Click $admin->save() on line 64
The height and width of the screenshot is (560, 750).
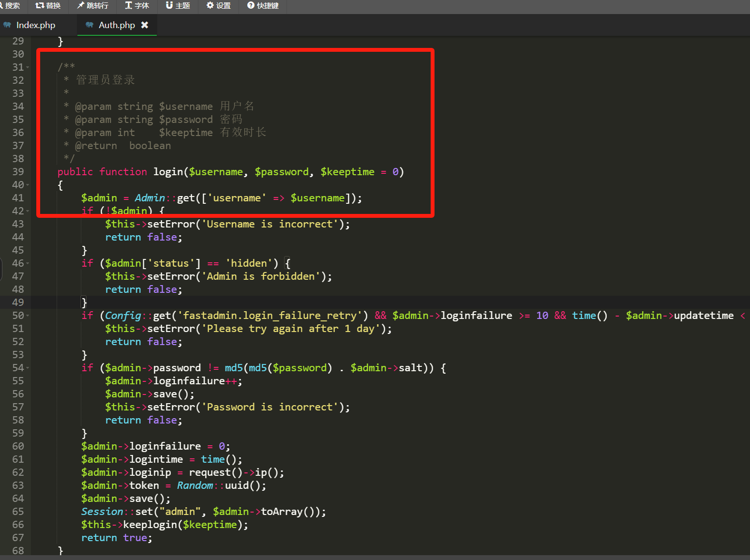[126, 499]
